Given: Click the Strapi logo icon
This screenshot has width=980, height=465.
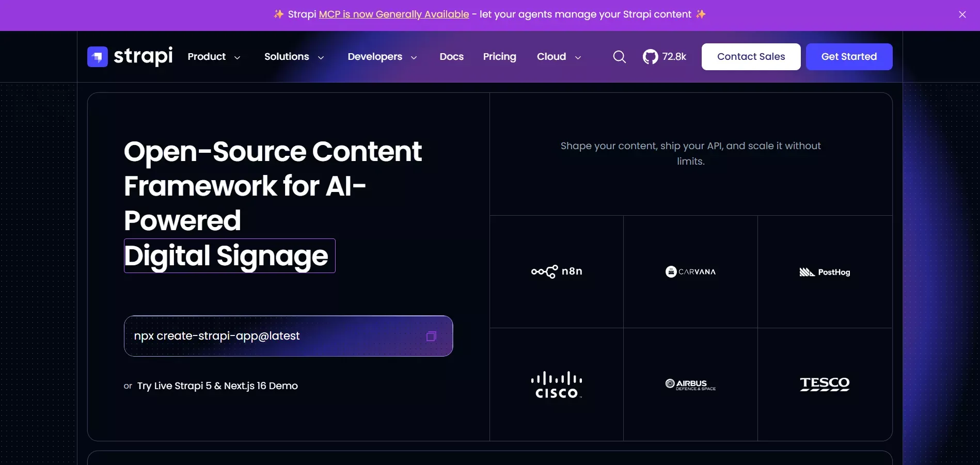Looking at the screenshot, I should tap(98, 57).
